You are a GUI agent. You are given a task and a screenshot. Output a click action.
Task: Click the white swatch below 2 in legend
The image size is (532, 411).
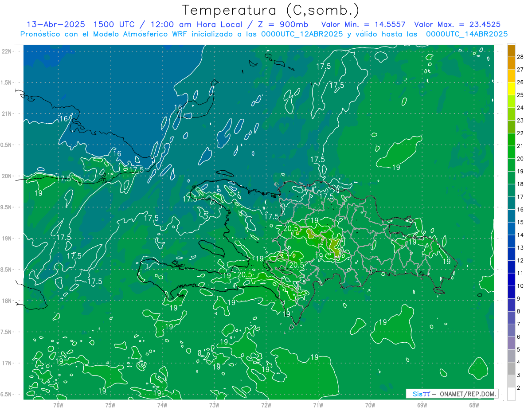(511, 394)
